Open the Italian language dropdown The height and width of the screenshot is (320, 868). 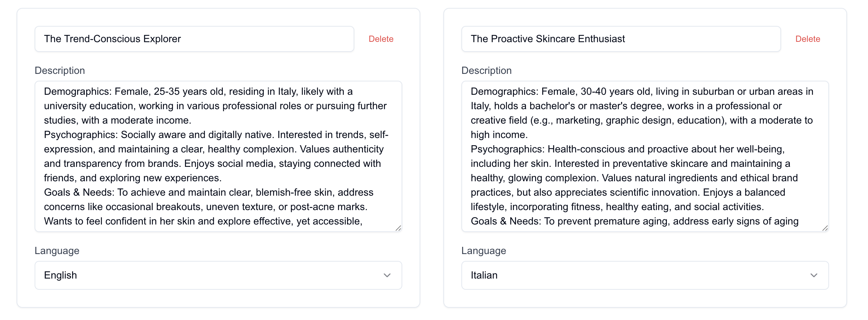pos(645,275)
